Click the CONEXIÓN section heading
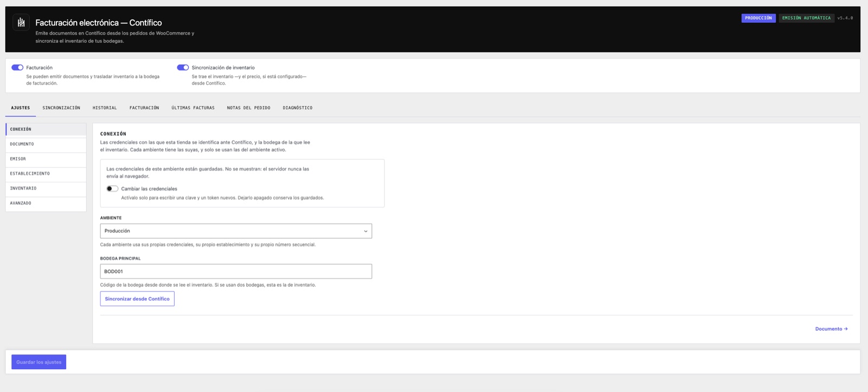Screen dimensions: 868x392 click(x=113, y=134)
